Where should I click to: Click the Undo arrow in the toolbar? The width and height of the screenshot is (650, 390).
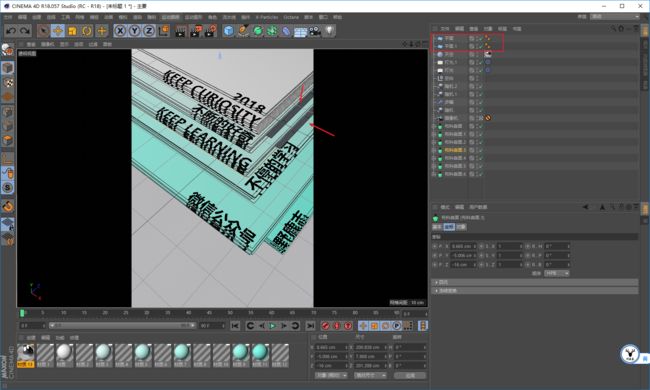coord(11,31)
